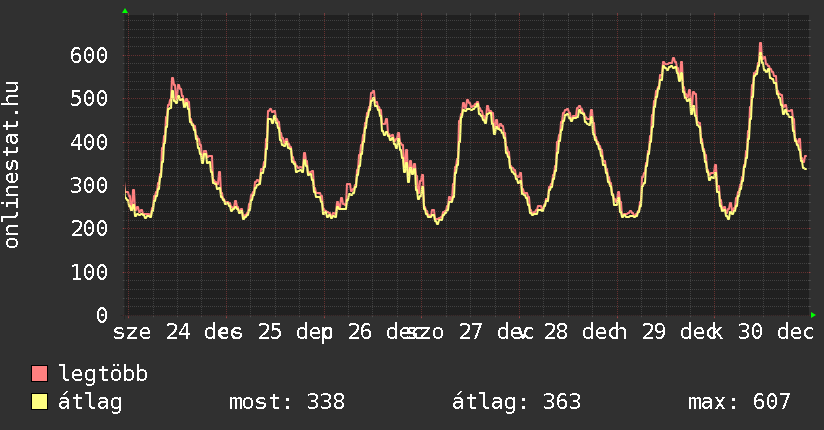The width and height of the screenshot is (824, 430).
Task: Click the green arrow atop the y-axis
Action: (x=125, y=11)
